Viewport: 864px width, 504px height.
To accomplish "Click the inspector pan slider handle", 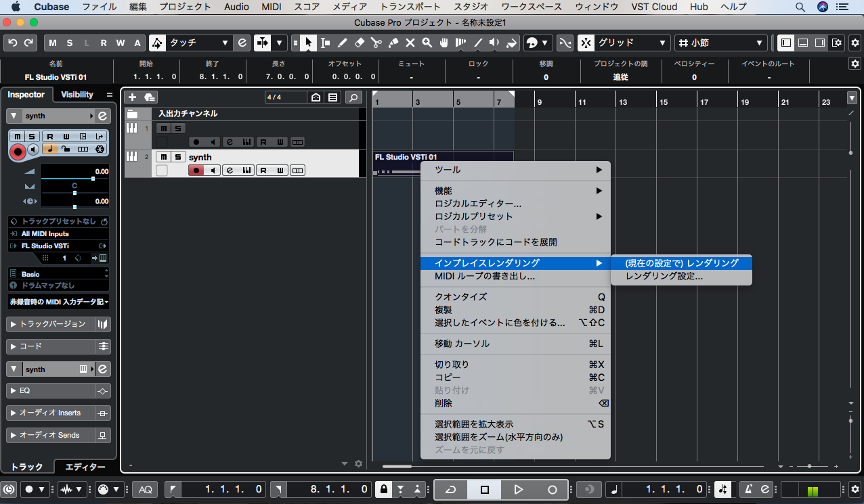I will (74, 193).
